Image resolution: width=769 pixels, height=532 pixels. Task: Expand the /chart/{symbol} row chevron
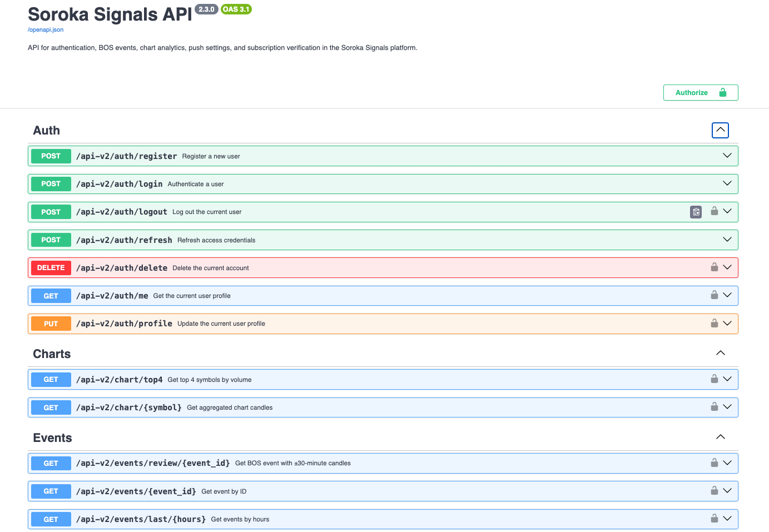pyautogui.click(x=727, y=407)
